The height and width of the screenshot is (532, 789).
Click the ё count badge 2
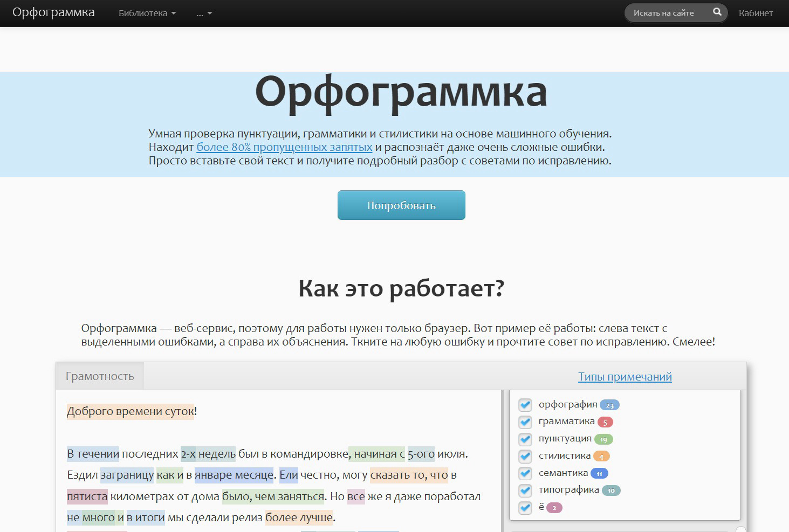(x=554, y=508)
